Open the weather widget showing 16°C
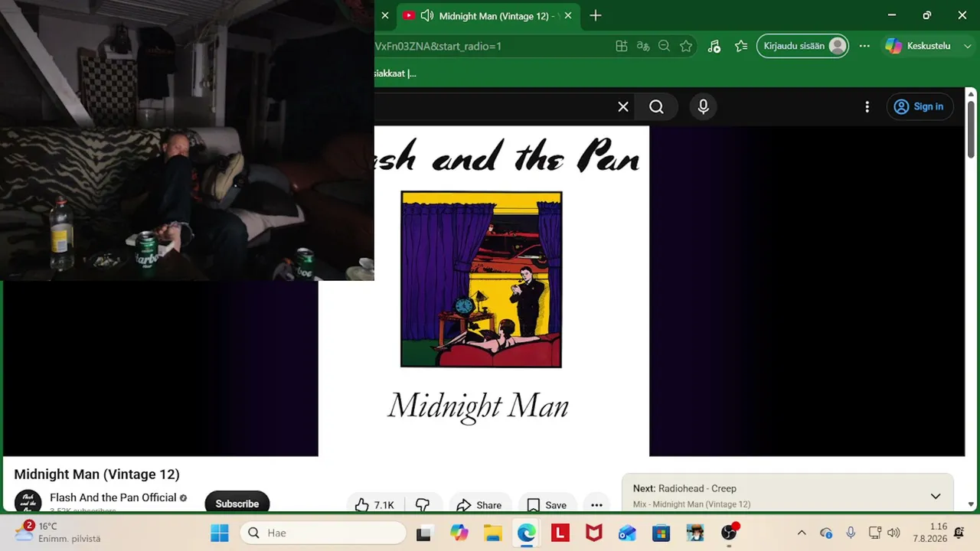Viewport: 980px width, 551px height. point(58,532)
